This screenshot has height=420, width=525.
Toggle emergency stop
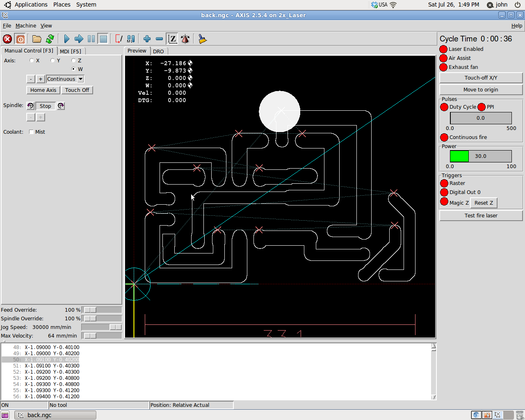coord(7,39)
